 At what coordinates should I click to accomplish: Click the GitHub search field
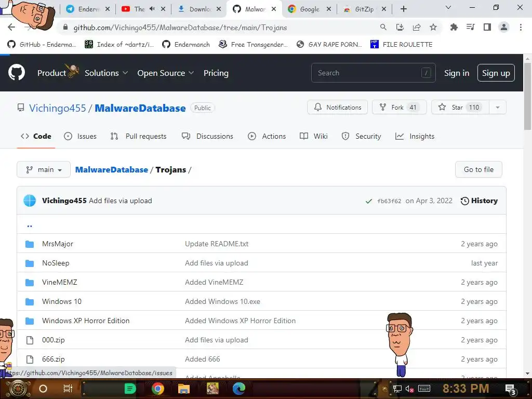[373, 73]
